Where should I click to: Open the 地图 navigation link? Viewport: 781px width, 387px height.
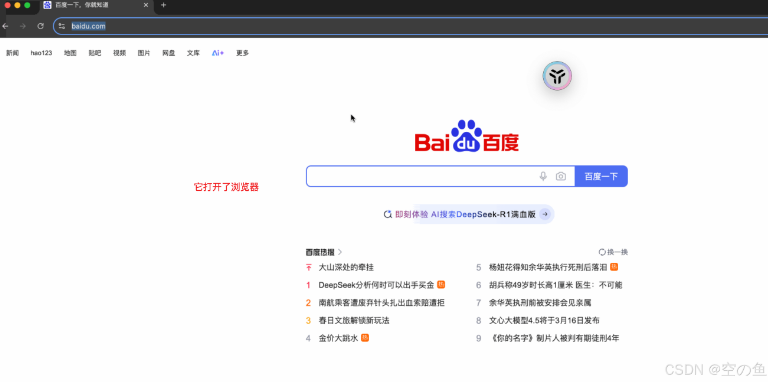[70, 53]
